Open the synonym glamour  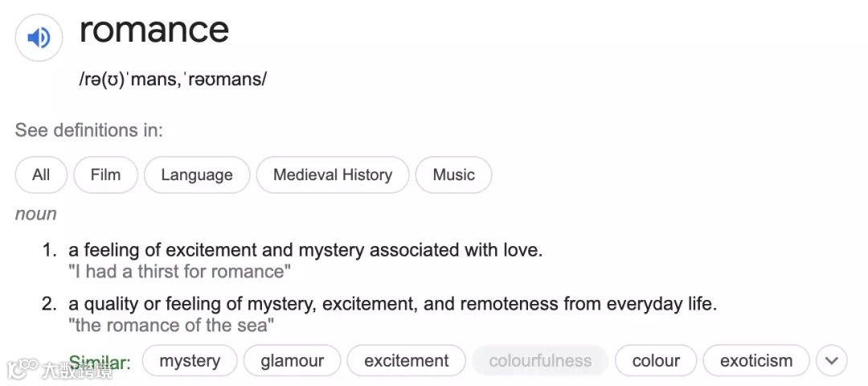click(292, 361)
